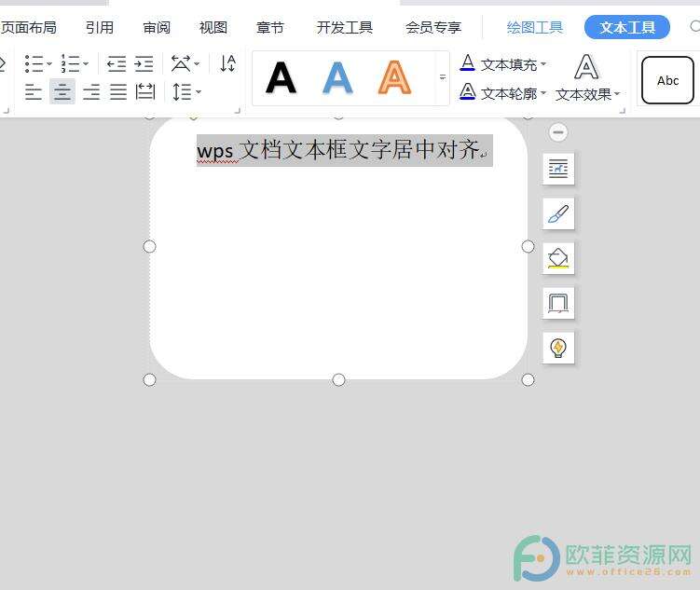Click the bullet list icon

coord(34,63)
